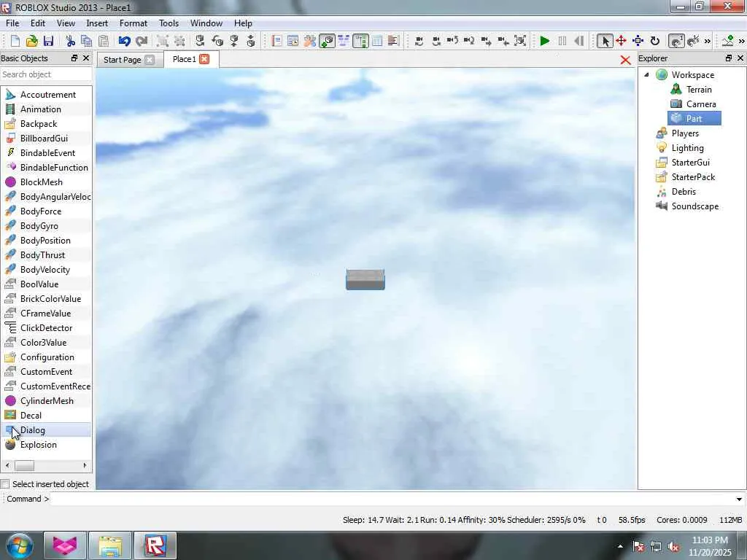
Task: Click the Pause simulation button
Action: (x=562, y=41)
